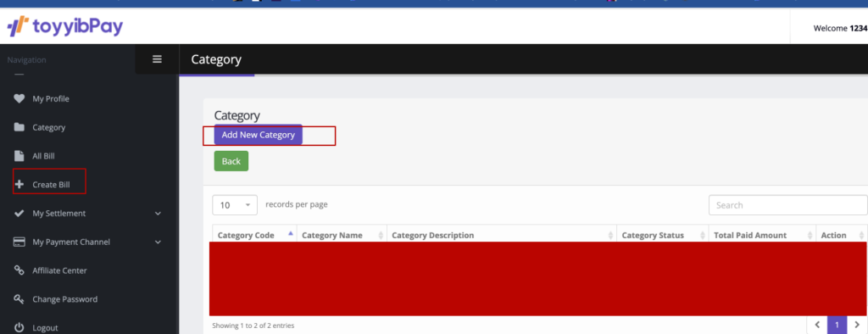
Task: Sort by the Action column
Action: (842, 235)
